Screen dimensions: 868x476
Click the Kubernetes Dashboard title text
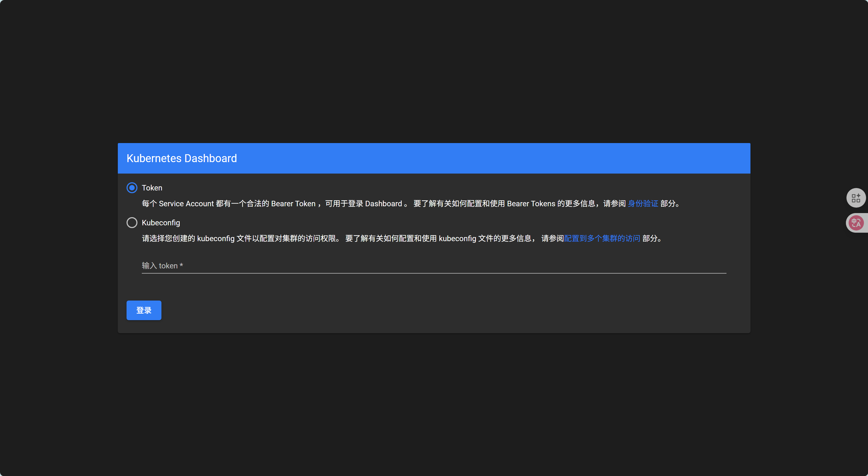tap(182, 158)
